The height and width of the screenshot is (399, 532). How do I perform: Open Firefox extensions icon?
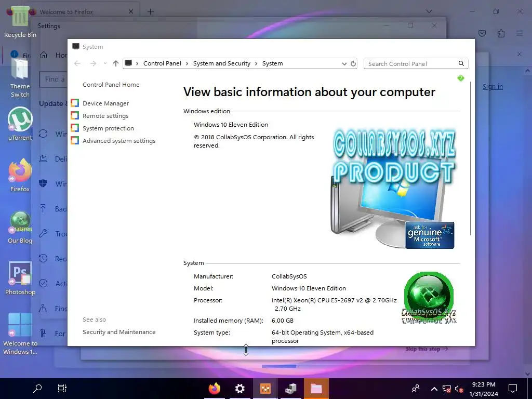click(501, 33)
